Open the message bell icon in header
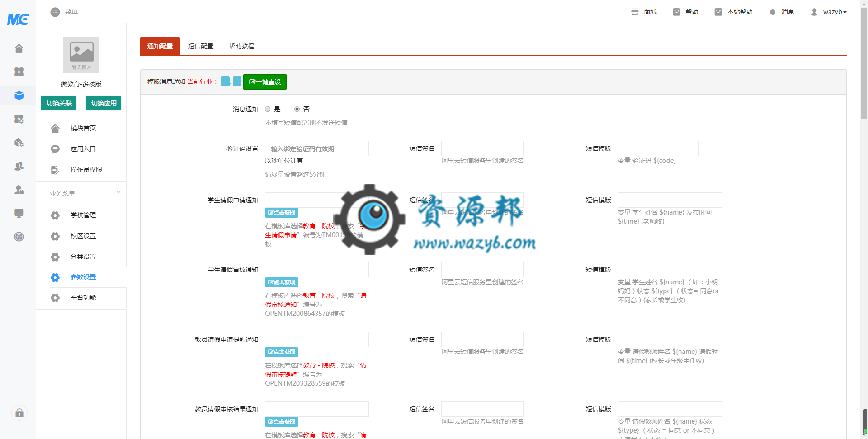This screenshot has height=439, width=868. 772,12
